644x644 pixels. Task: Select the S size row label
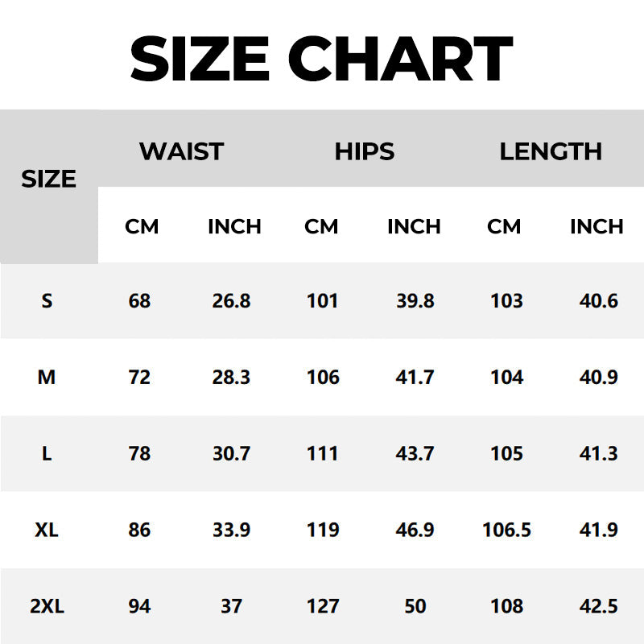[47, 301]
